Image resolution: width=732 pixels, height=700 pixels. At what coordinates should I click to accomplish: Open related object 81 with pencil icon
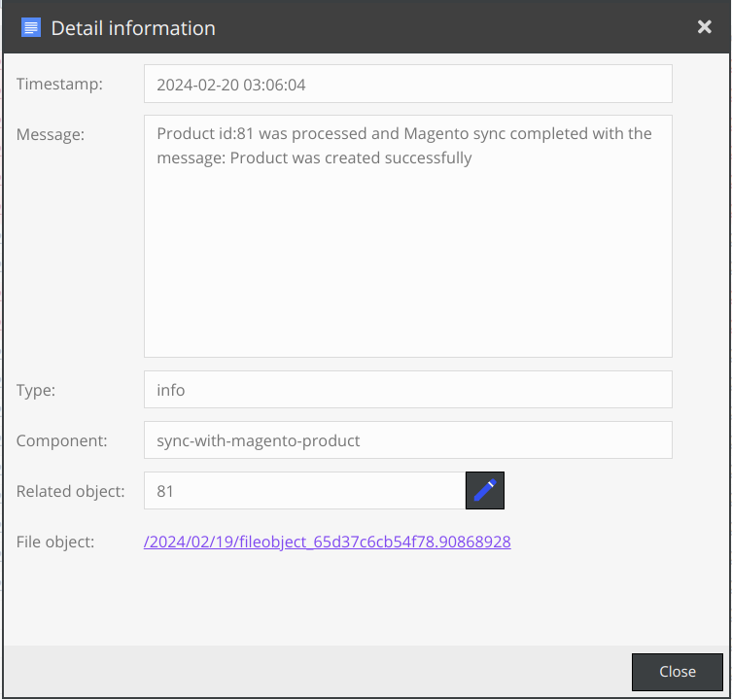coord(484,490)
